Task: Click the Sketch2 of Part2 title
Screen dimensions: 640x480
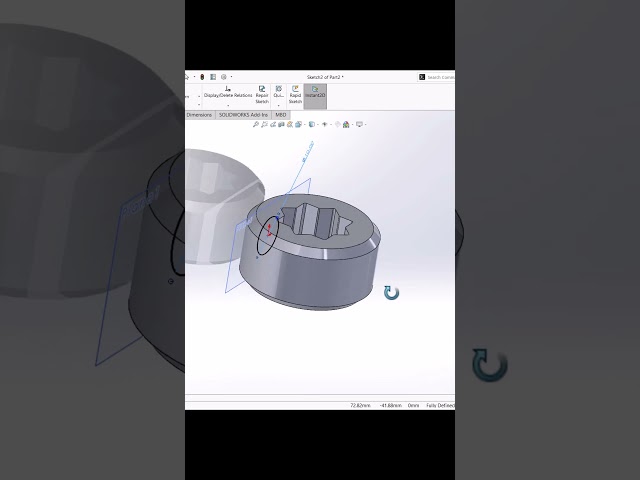Action: (x=325, y=77)
